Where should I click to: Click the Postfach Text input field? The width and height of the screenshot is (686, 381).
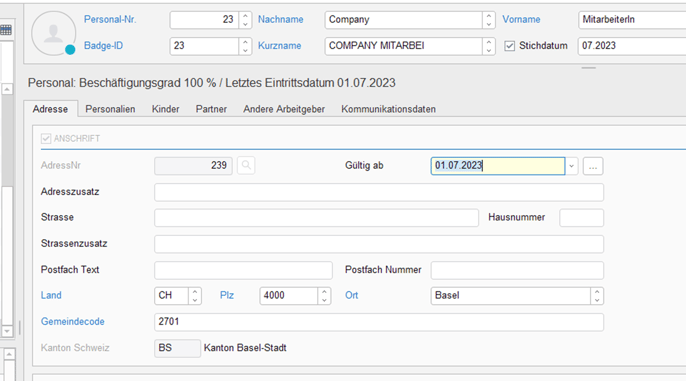tap(243, 270)
